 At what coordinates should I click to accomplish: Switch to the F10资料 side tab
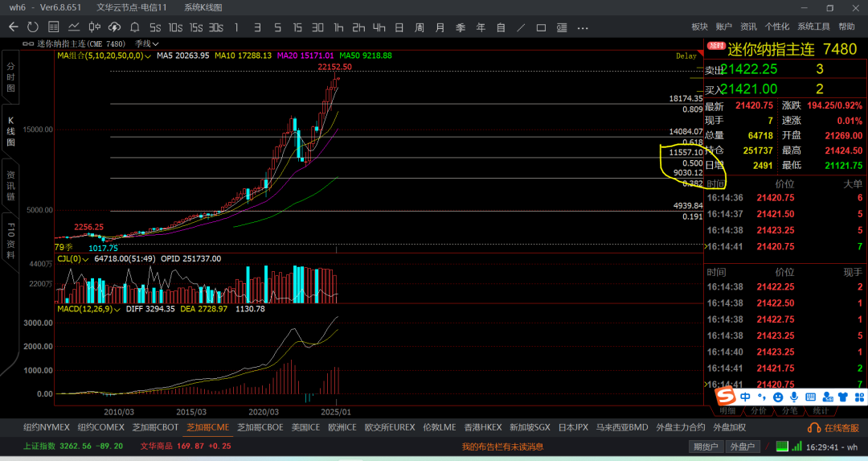[x=10, y=241]
